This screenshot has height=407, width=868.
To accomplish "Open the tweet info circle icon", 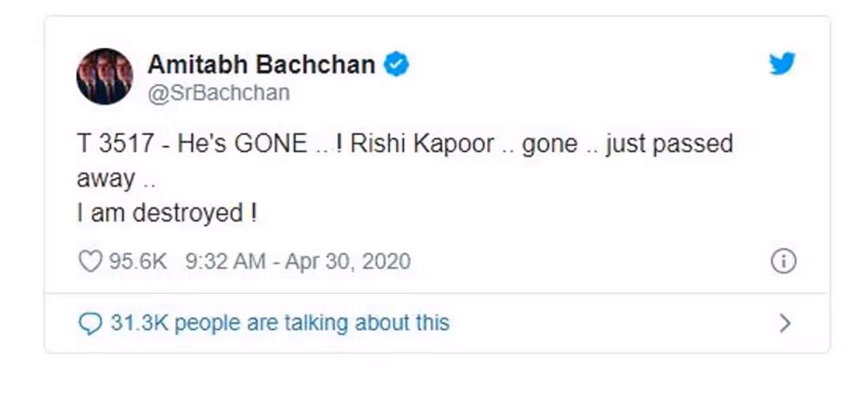I will coord(784,262).
